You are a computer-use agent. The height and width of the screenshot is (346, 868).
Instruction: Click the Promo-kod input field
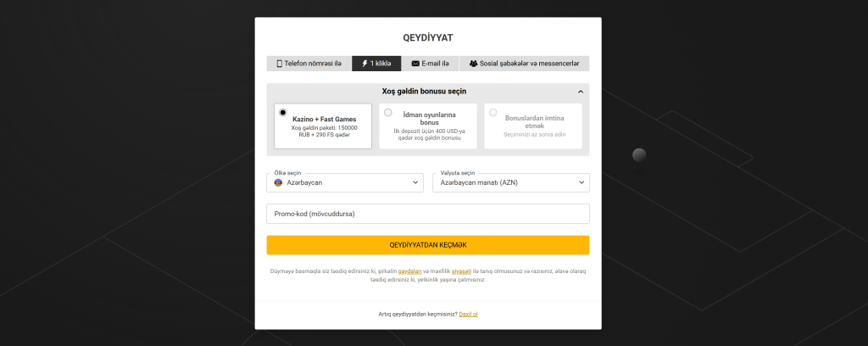pyautogui.click(x=427, y=215)
